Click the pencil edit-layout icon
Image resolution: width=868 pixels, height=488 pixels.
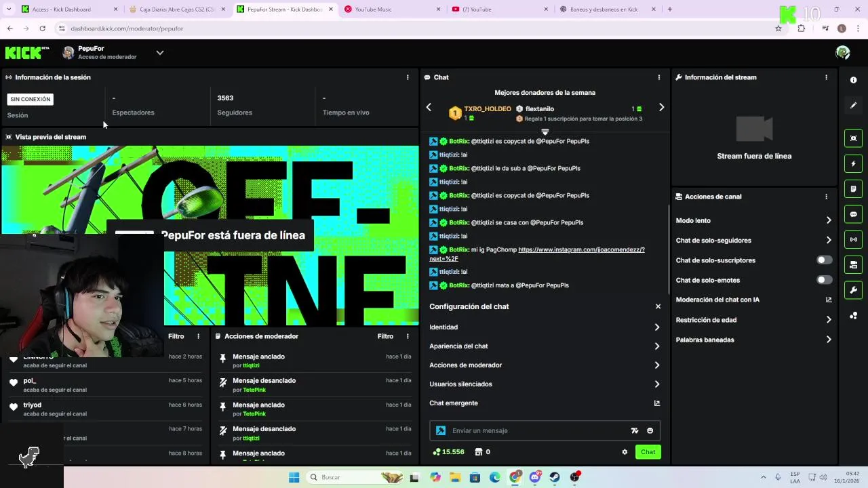[853, 105]
